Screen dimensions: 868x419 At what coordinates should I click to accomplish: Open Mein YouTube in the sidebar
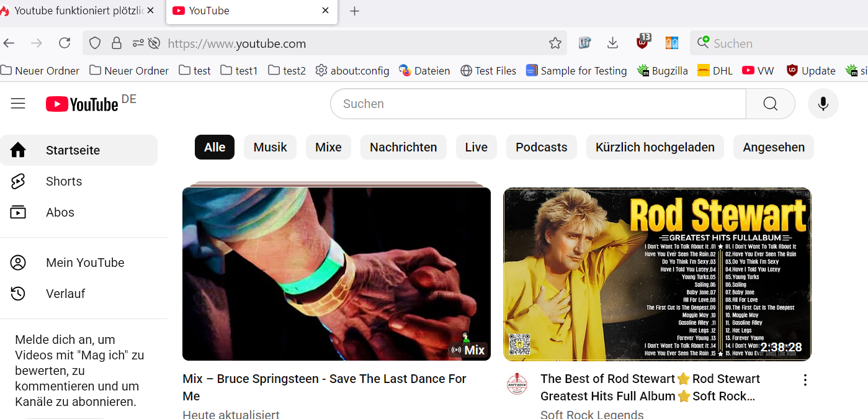(79, 263)
